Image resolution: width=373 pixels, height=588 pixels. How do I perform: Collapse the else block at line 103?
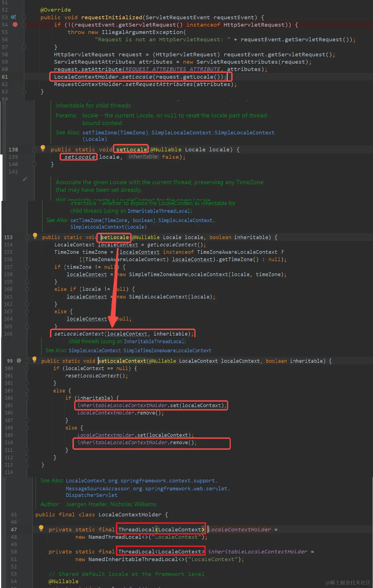(x=27, y=391)
